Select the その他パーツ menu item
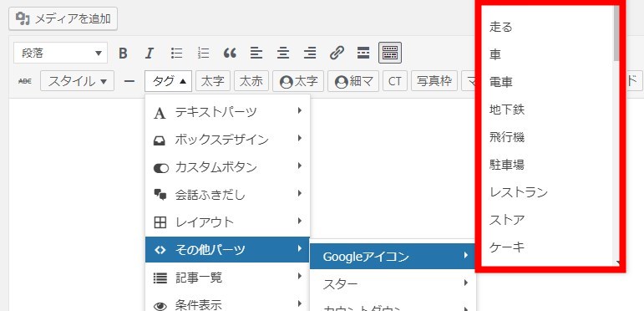Screen dimensions: 644x311 (227, 249)
